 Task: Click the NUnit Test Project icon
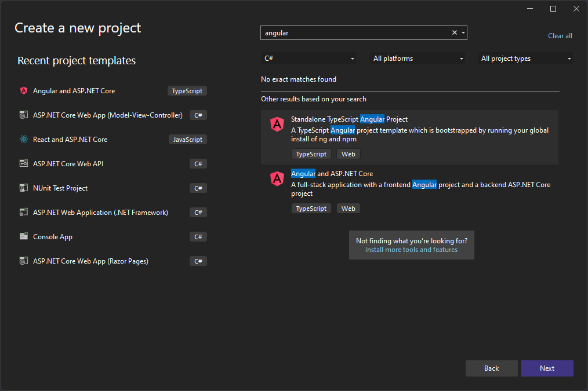point(23,188)
